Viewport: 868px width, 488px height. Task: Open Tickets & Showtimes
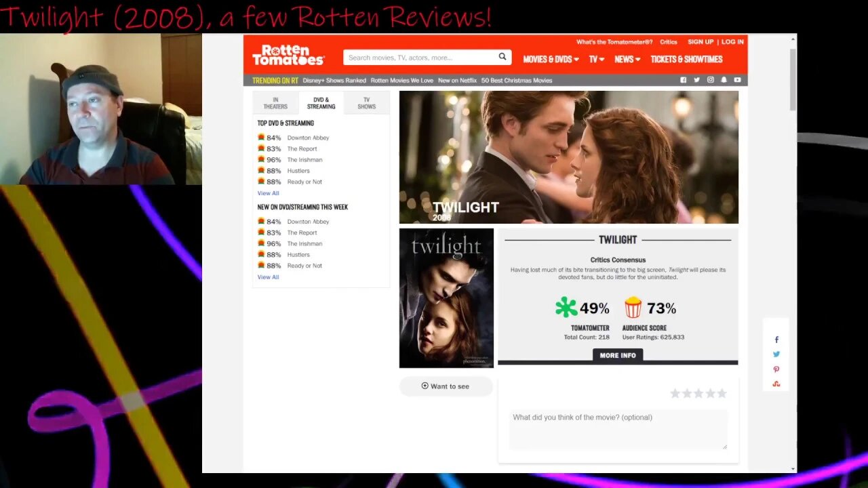(686, 60)
